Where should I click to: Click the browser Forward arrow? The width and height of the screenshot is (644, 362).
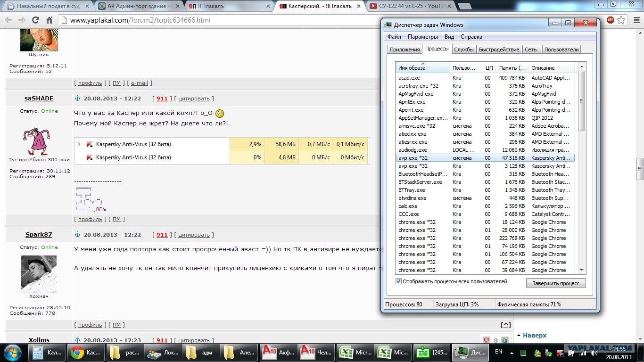click(x=22, y=20)
